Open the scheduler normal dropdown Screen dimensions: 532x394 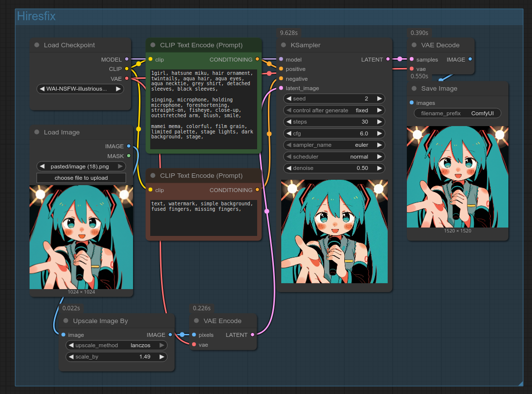[334, 157]
